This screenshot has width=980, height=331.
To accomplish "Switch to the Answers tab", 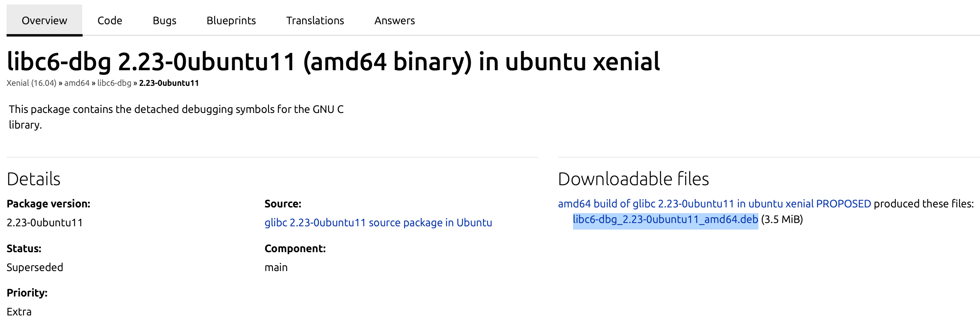I will pos(395,21).
